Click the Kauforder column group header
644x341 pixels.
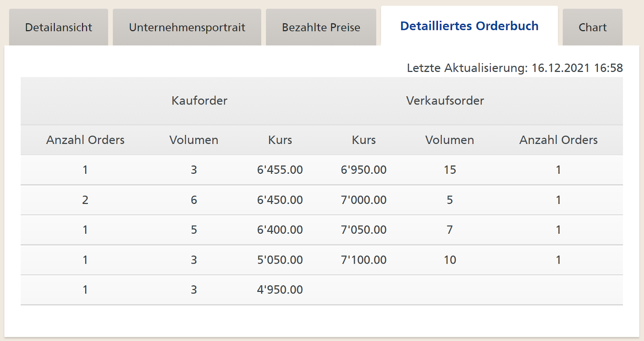tap(199, 101)
